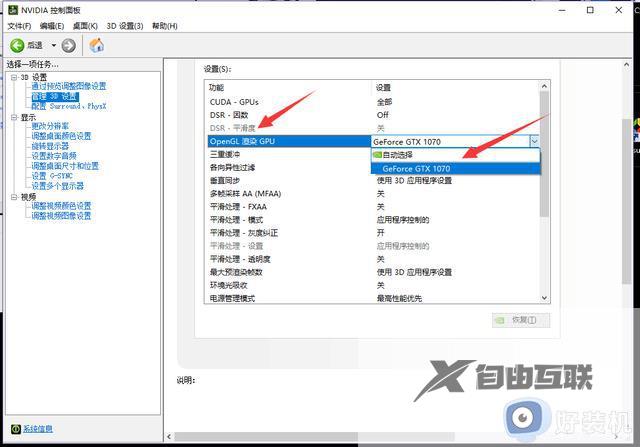Select the 垂直同步 row

click(x=373, y=180)
